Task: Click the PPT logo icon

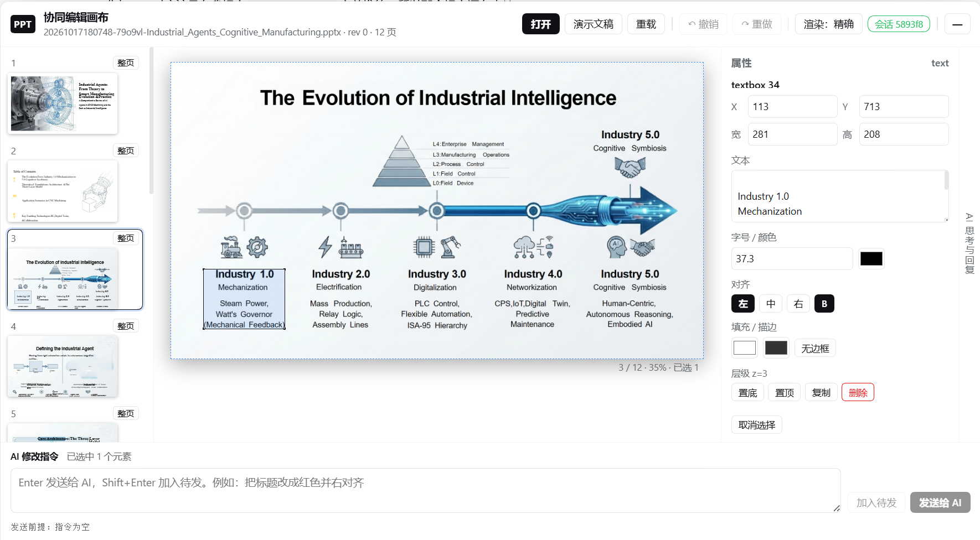Action: (23, 24)
